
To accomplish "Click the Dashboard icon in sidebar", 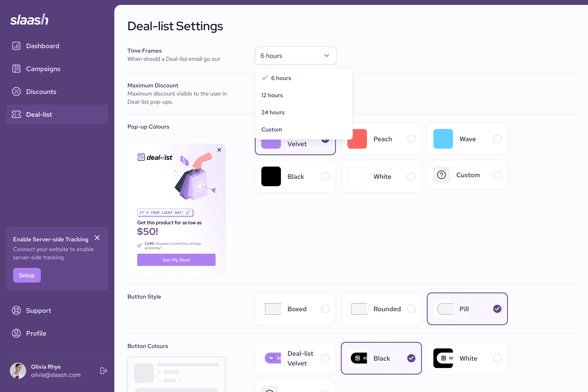I will pos(16,46).
